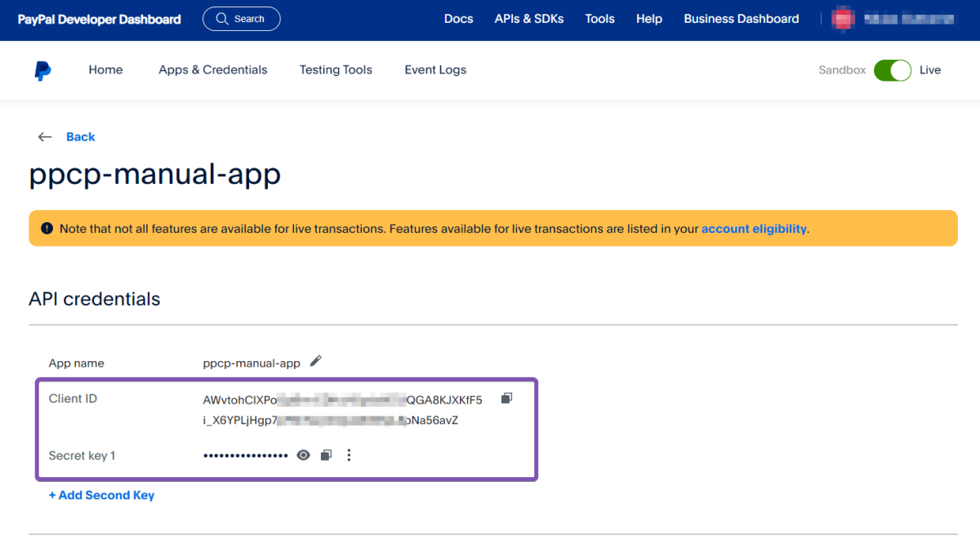Copy the Client ID using copy icon
This screenshot has width=980, height=553.
click(506, 399)
